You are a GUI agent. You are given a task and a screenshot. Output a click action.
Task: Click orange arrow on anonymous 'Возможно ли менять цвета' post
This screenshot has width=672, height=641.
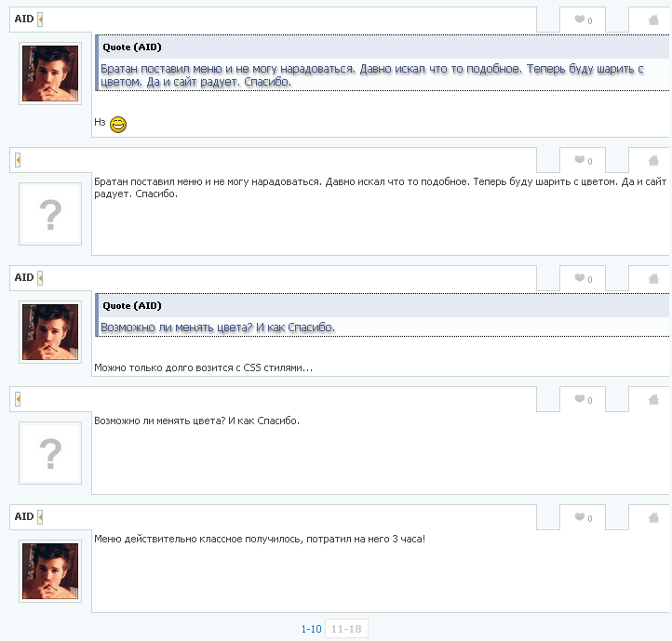(18, 399)
